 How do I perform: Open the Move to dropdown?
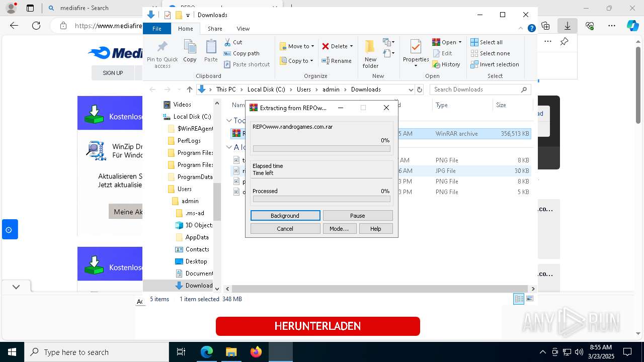(297, 46)
